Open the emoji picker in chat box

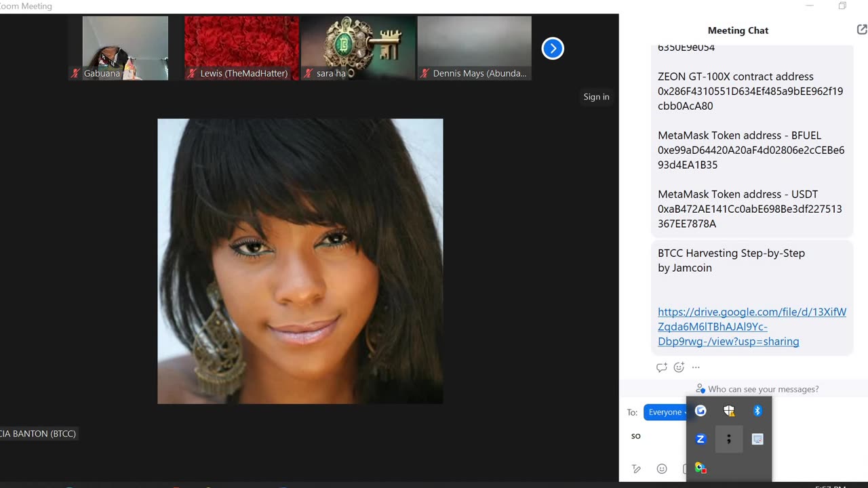662,469
